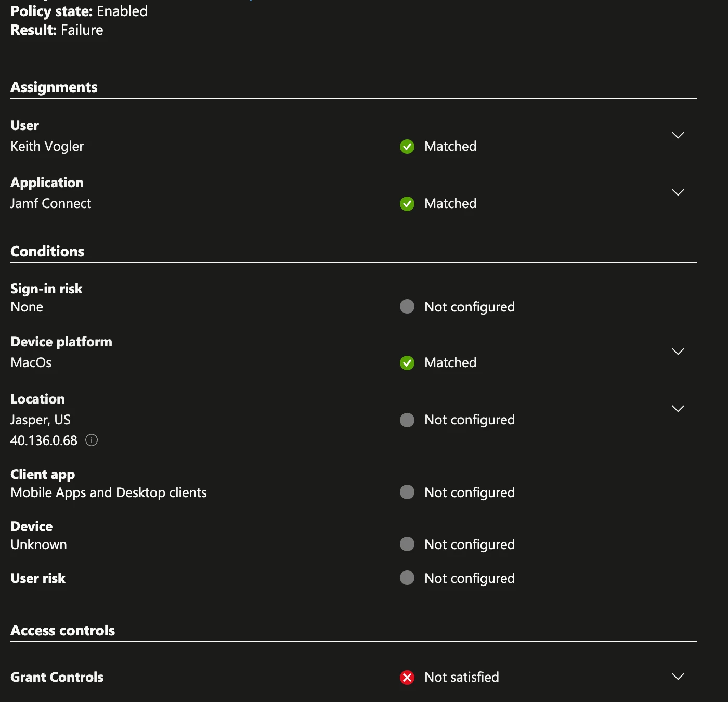
Task: Click green Matched check icon for Device platform
Action: [x=407, y=363]
